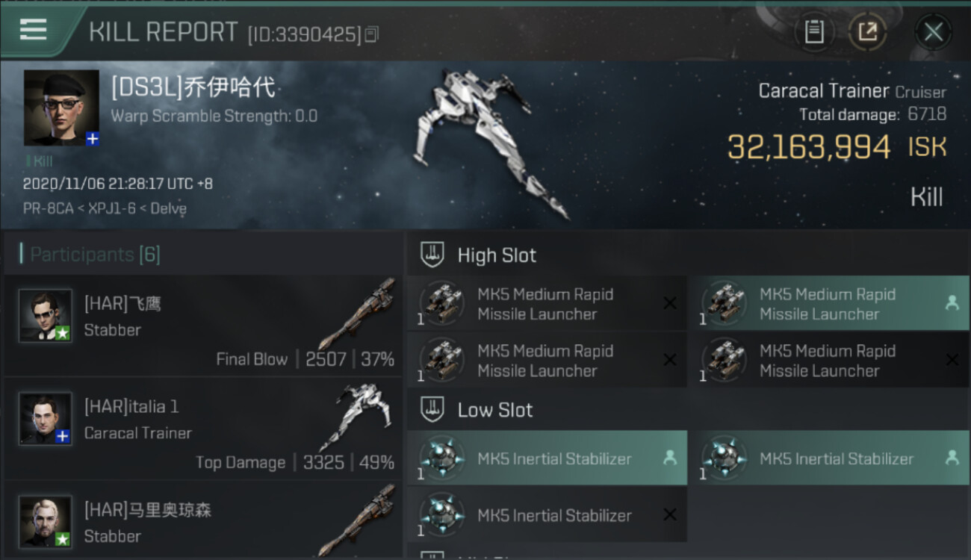Click the Caracal Trainer ship name
The width and height of the screenshot is (971, 560).
[824, 91]
